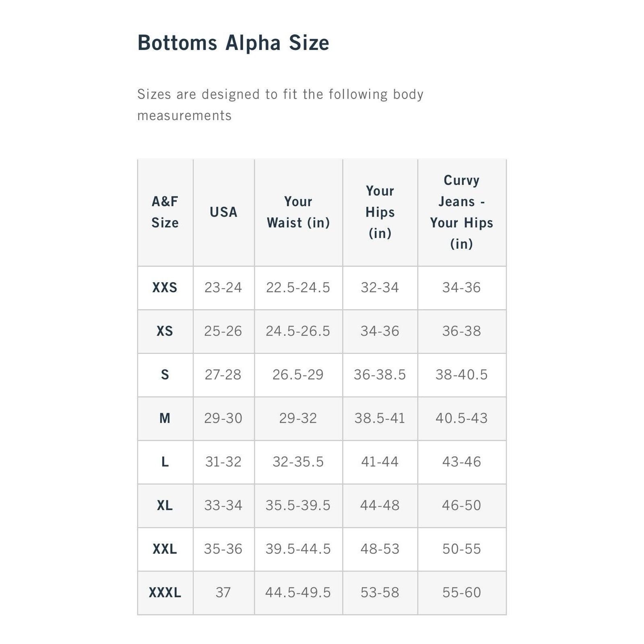Select the XL size row label
The image size is (644, 644).
pyautogui.click(x=165, y=505)
